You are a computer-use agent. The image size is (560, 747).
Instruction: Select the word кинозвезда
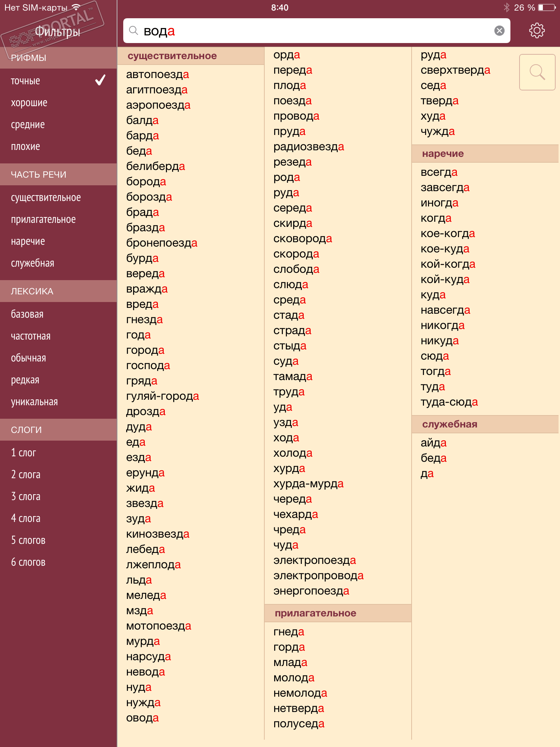pos(158,534)
